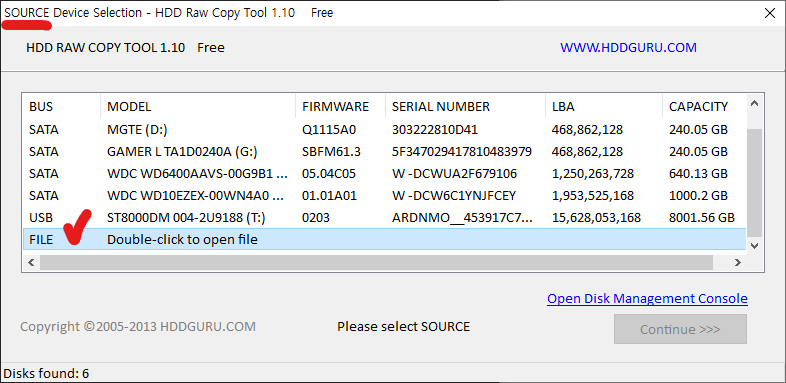
Task: Click the horizontal scrollbar right arrow
Action: tap(737, 262)
